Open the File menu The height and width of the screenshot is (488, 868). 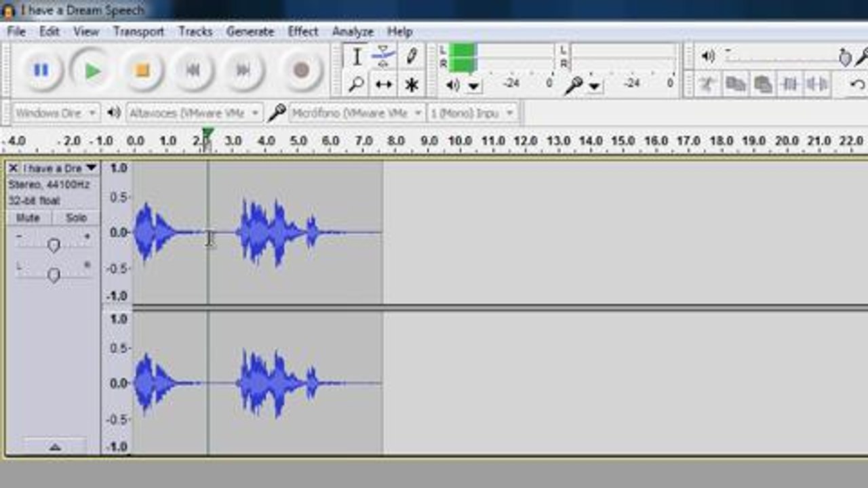click(x=16, y=31)
